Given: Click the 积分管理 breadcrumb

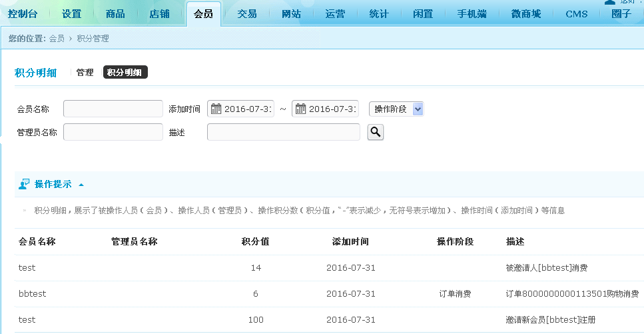Looking at the screenshot, I should click(x=93, y=39).
